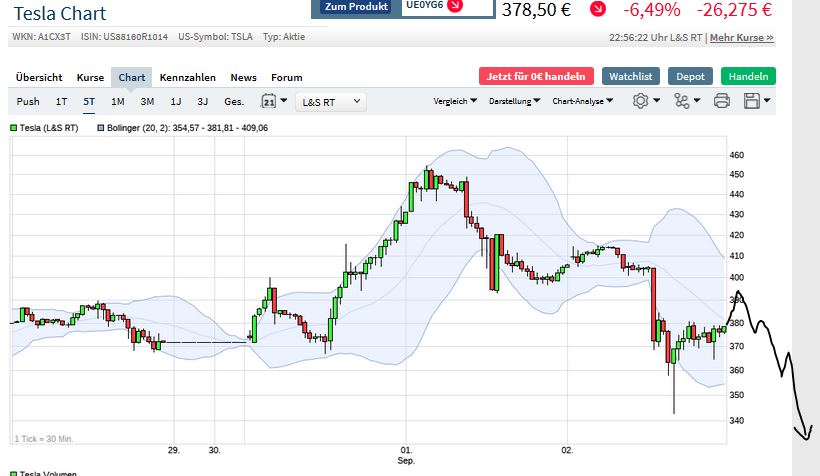Switch to the Übersicht tab
Viewport: 820px width, 476px height.
39,77
